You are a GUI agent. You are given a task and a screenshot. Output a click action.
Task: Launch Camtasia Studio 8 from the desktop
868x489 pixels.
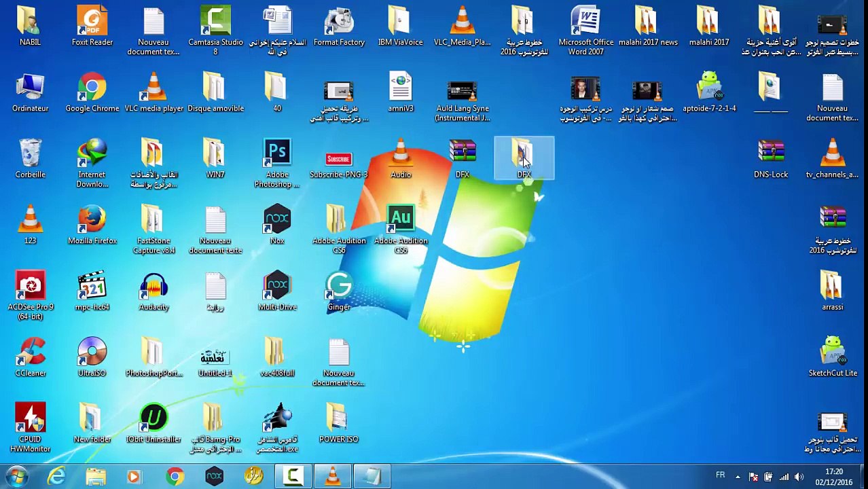click(x=215, y=30)
